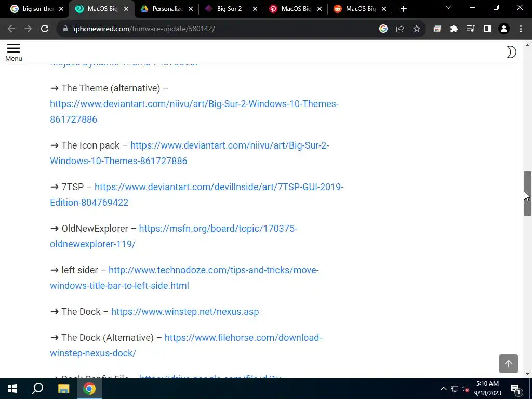
Task: Open the Chrome profile avatar
Action: pos(504,29)
